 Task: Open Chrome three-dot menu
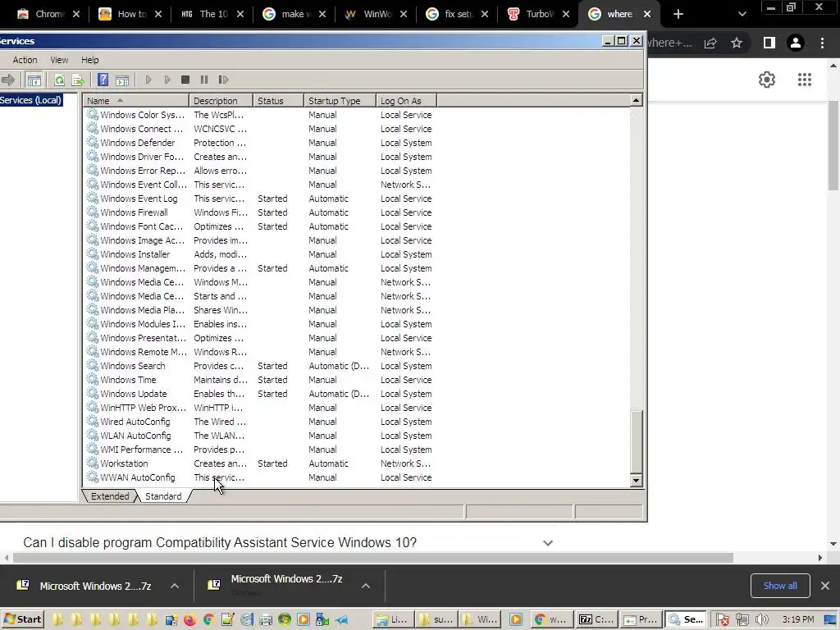822,43
